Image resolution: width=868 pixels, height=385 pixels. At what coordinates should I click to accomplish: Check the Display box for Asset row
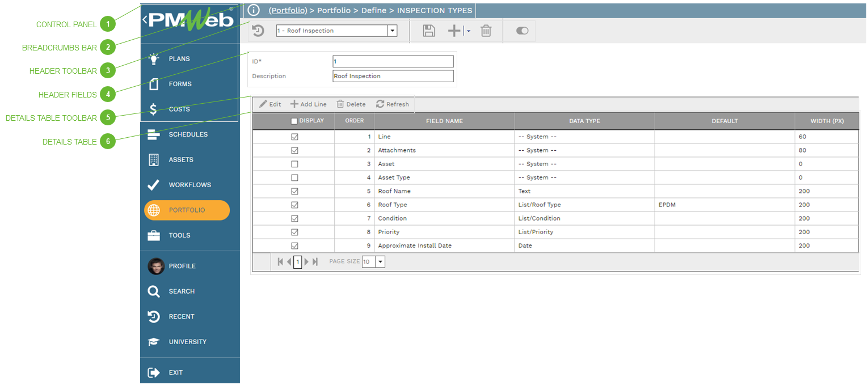pos(294,164)
